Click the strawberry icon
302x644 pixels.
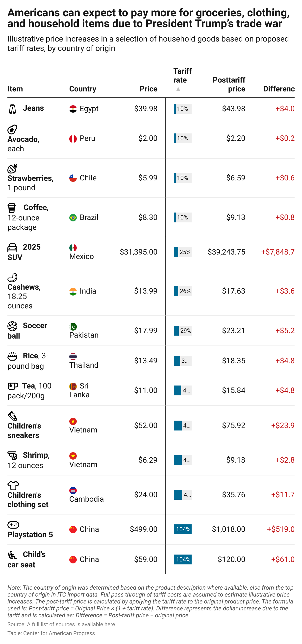[x=12, y=169]
